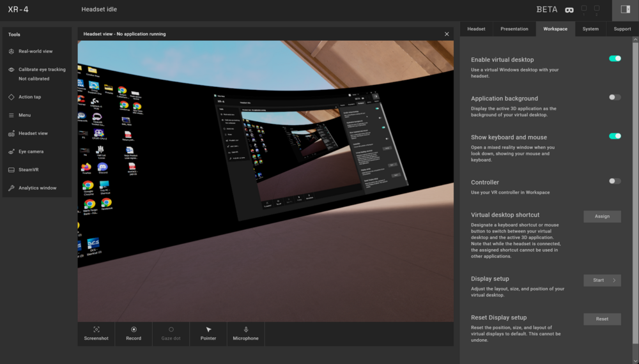Click the 'Not calibrated' status text
Screen dimensions: 639x364
coord(34,79)
